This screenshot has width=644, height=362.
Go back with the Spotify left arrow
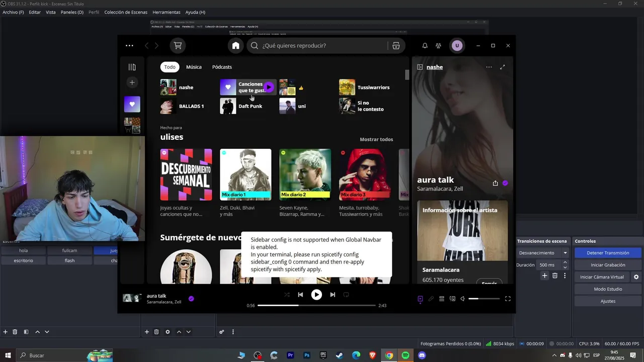point(146,46)
